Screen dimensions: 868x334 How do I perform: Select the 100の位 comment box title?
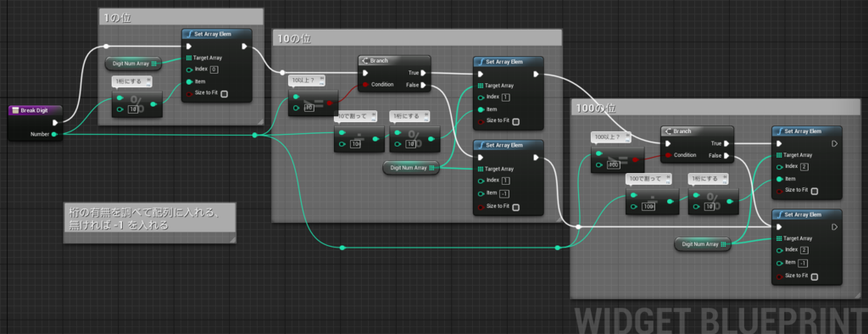pos(595,108)
